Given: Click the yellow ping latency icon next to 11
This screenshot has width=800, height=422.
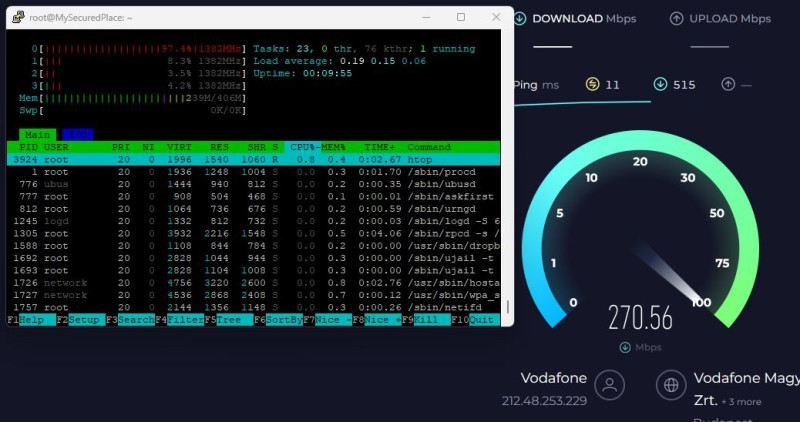Looking at the screenshot, I should (592, 84).
